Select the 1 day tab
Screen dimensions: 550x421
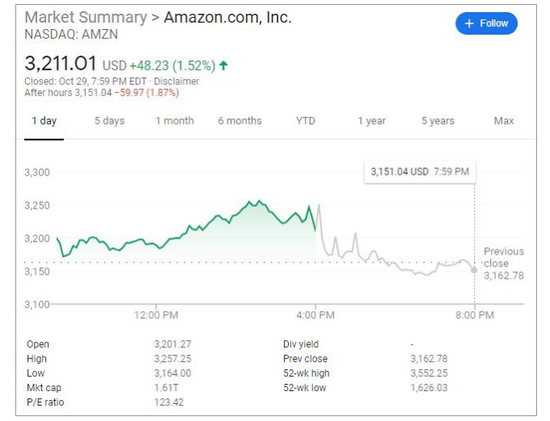click(x=44, y=121)
